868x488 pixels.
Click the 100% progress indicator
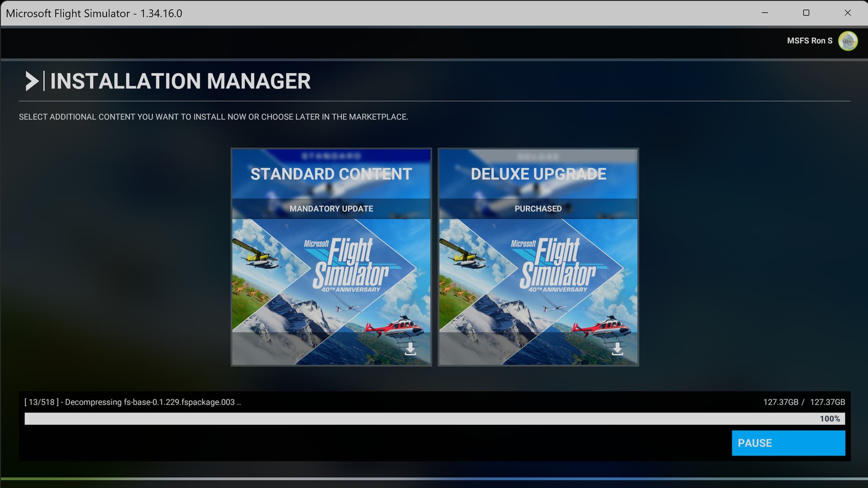(x=830, y=419)
